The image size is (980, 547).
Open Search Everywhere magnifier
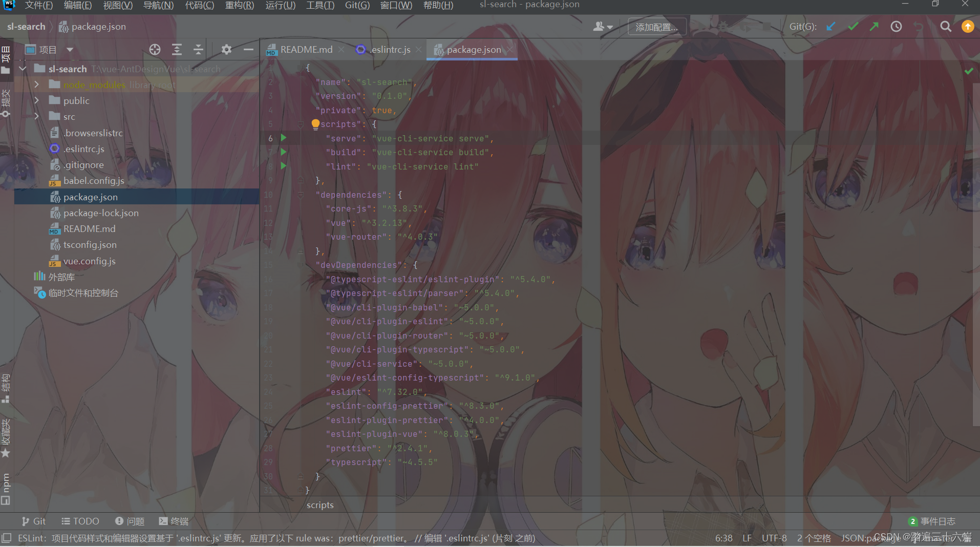(946, 27)
